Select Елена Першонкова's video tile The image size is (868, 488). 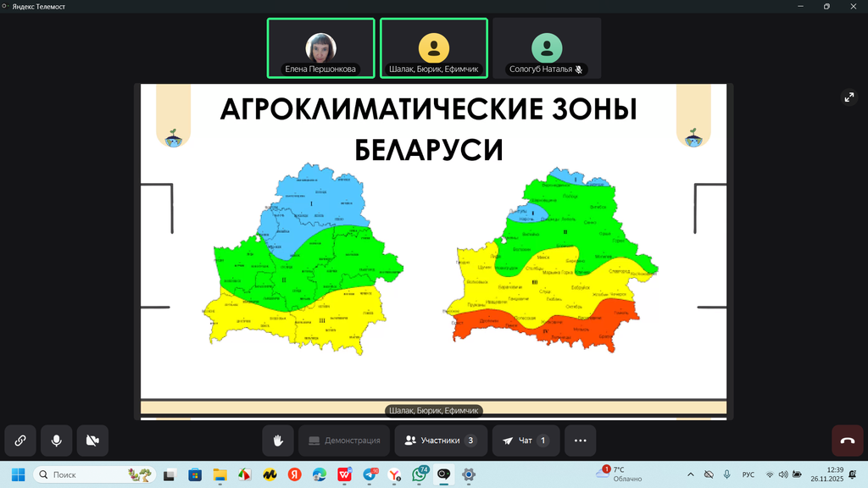tap(320, 48)
